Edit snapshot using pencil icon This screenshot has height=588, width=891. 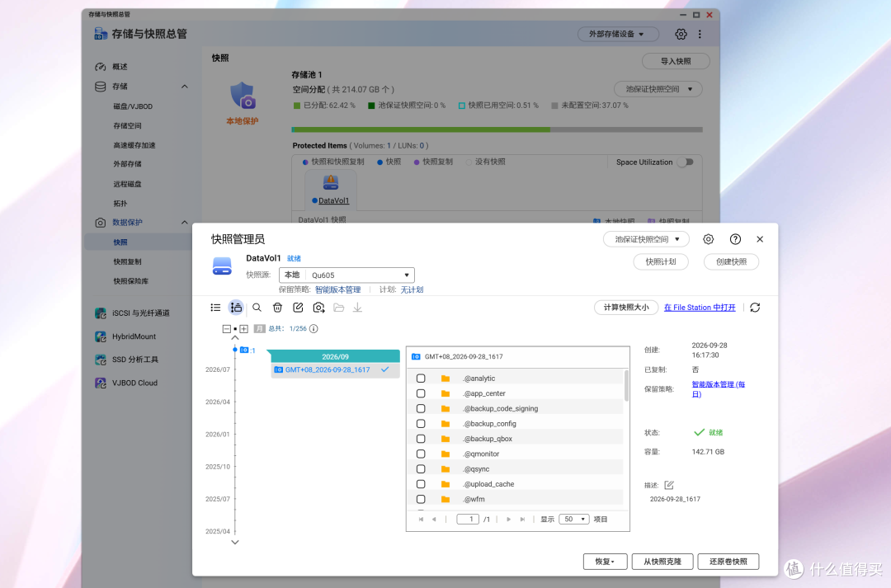[298, 308]
